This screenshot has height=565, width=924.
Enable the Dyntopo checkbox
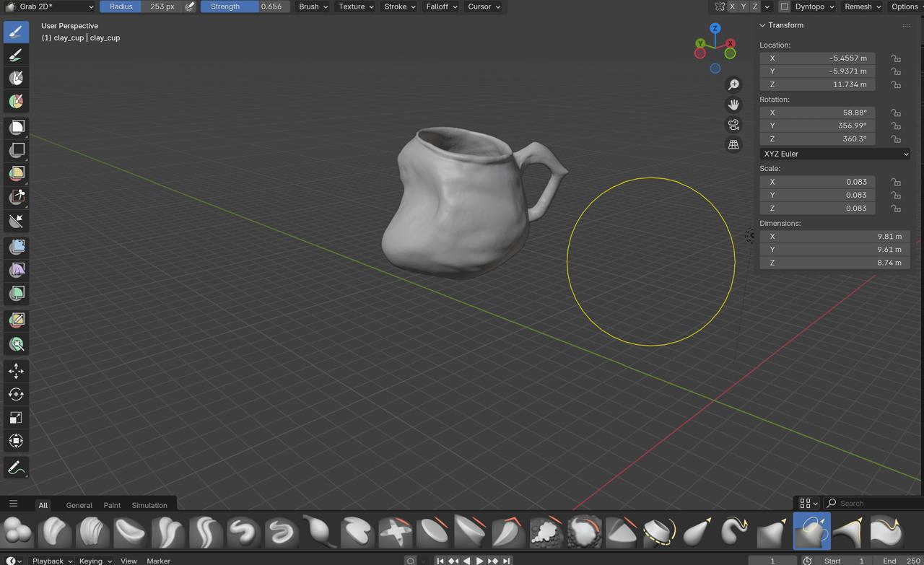pos(784,6)
